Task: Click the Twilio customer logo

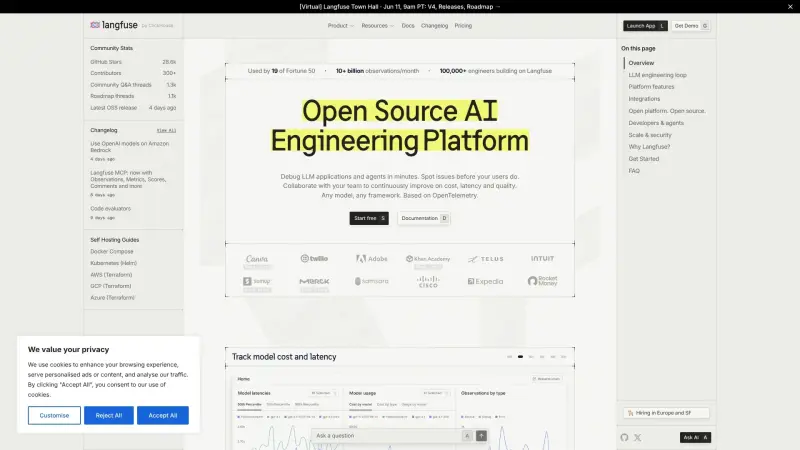Action: 314,259
